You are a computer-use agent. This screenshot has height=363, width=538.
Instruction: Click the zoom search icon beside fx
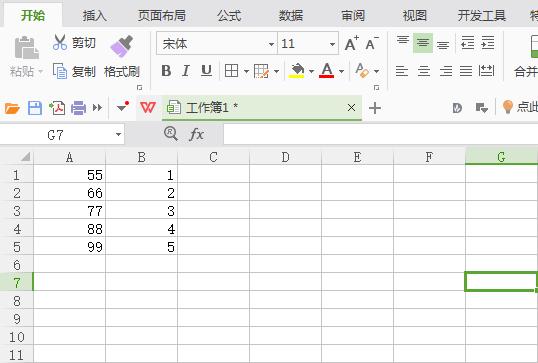pos(171,133)
